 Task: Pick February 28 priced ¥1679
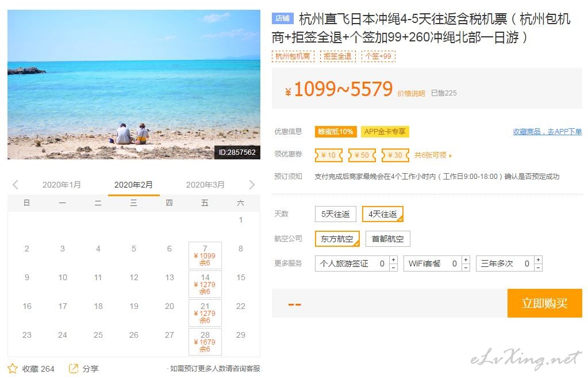point(205,342)
